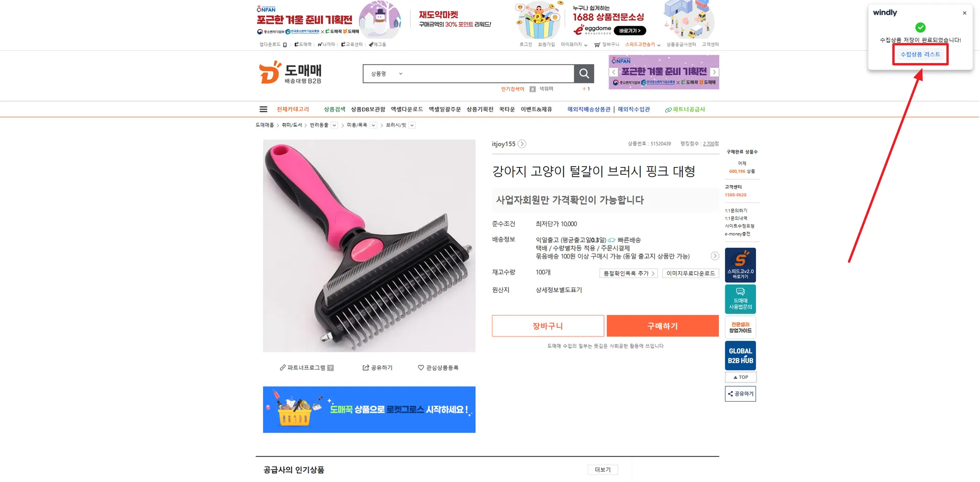The image size is (980, 482).
Task: Open the 도매매 사용법문의 chat icon
Action: tap(740, 299)
